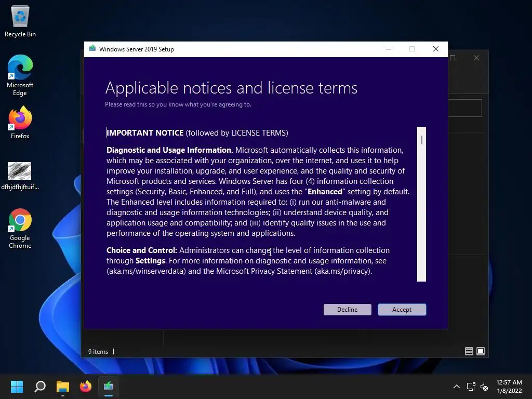Image resolution: width=532 pixels, height=399 pixels.
Task: Minimize the Windows Server 2019 Setup window
Action: pos(389,49)
